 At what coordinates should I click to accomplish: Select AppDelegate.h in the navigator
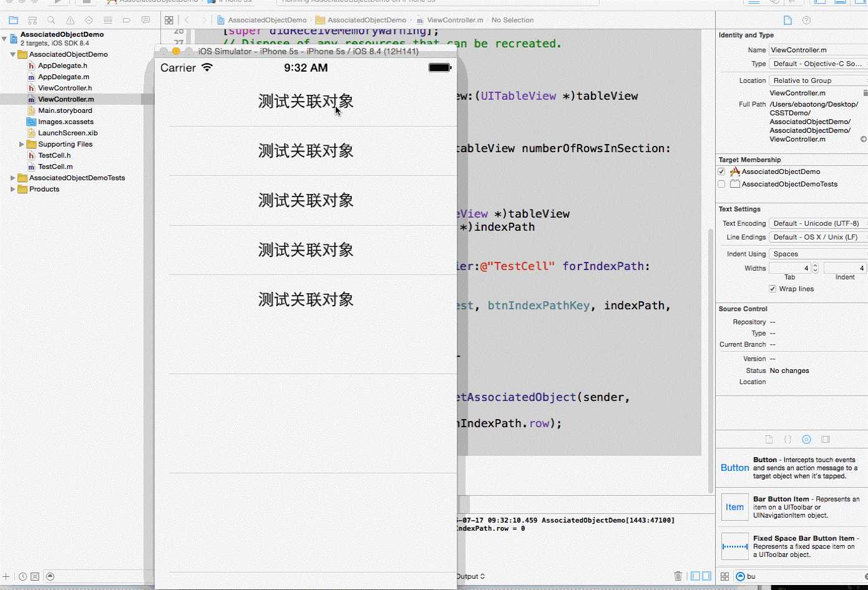coord(62,65)
